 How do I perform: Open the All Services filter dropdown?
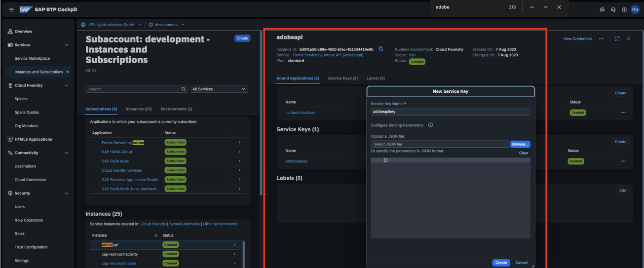(219, 89)
